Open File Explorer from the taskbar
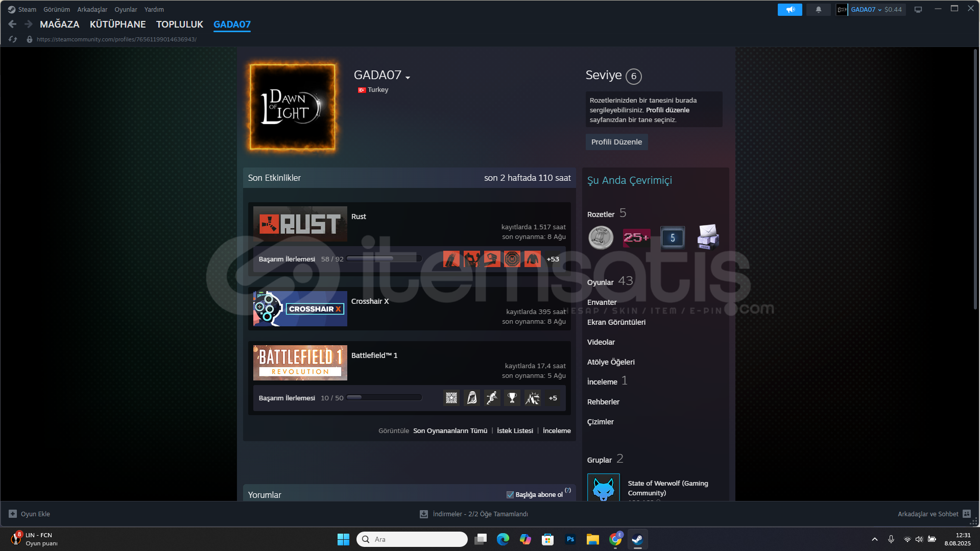980x551 pixels. 593,539
